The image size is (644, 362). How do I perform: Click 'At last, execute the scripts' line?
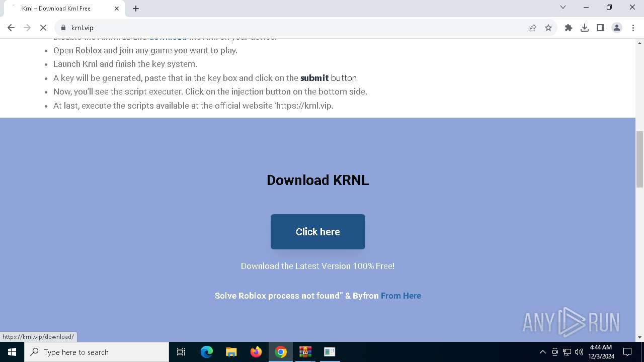193,106
